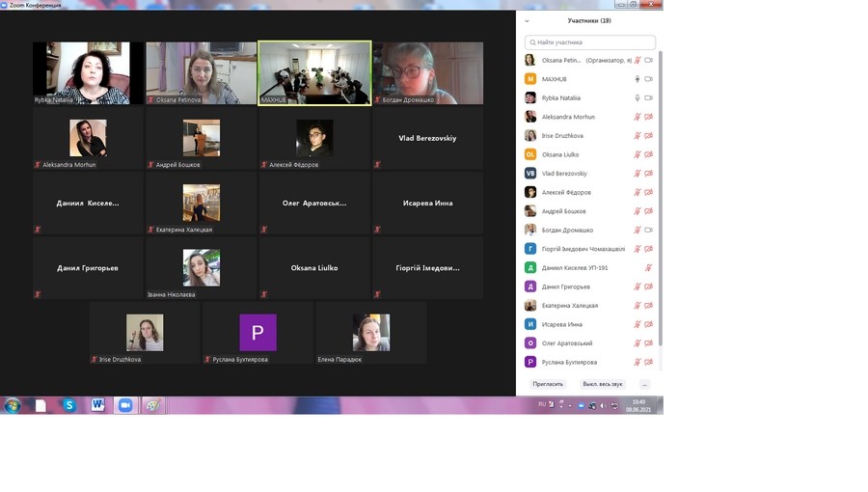Click Vlad Berezovskiy muted mic icon in list

pos(637,174)
